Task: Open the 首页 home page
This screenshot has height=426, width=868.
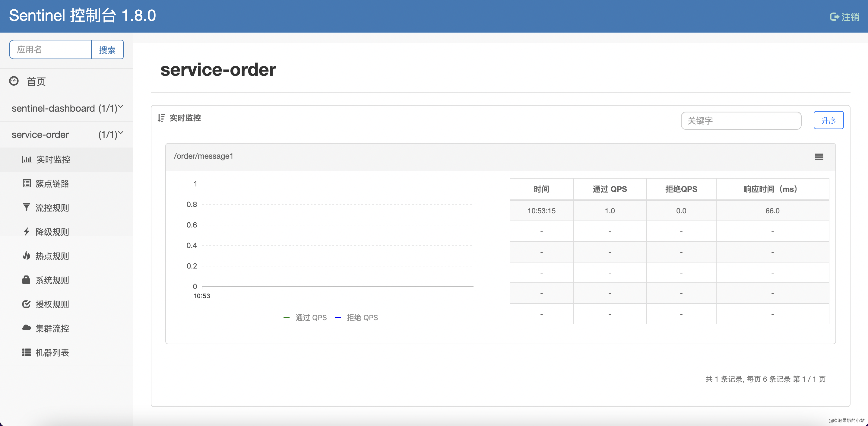Action: pos(36,81)
